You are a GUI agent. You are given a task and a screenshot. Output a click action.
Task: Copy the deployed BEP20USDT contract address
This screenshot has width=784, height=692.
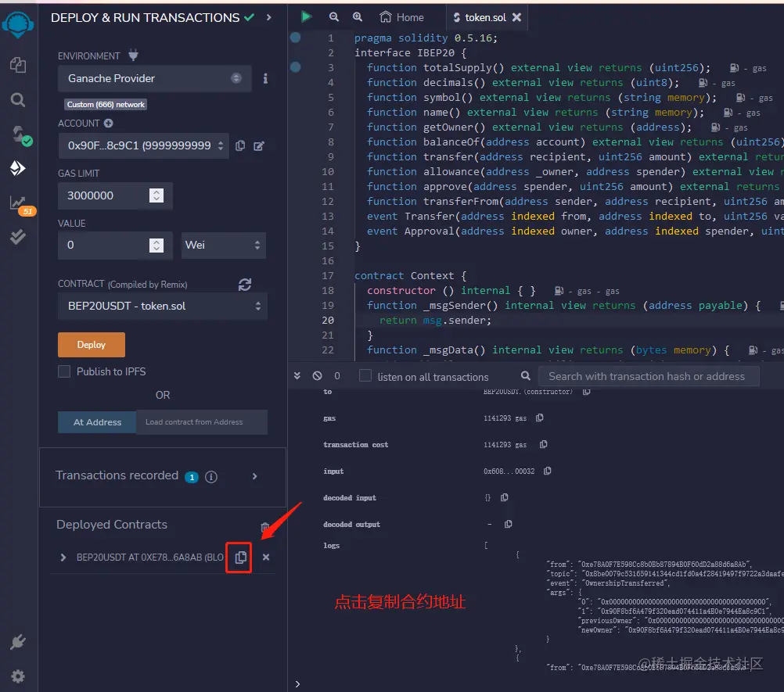(240, 557)
